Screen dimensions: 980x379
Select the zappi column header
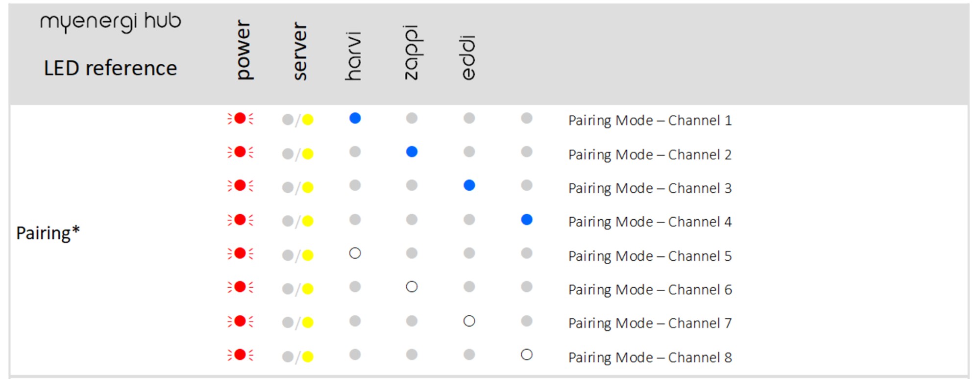tap(412, 52)
